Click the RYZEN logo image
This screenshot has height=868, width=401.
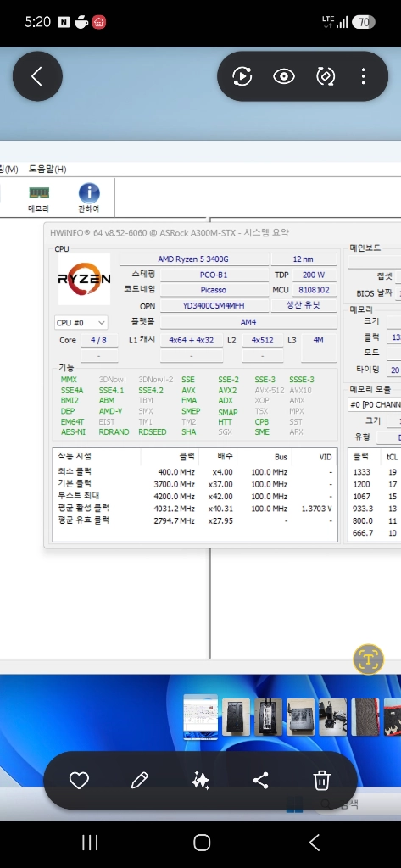(x=84, y=279)
